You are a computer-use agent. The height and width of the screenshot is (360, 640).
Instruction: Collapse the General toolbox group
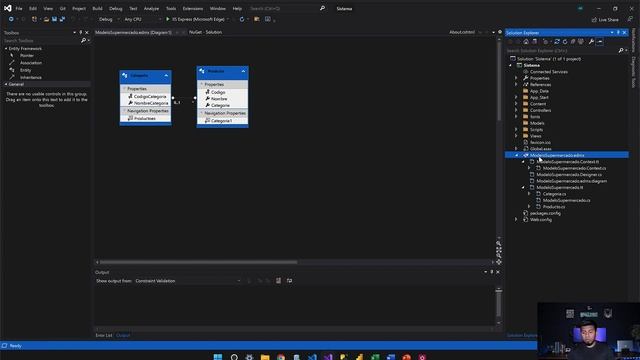pos(6,84)
